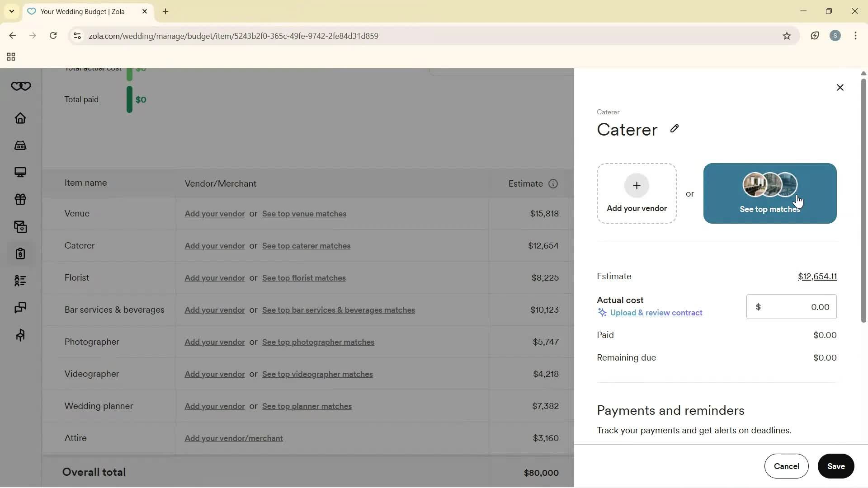Open the browser tab search chevron

11,11
